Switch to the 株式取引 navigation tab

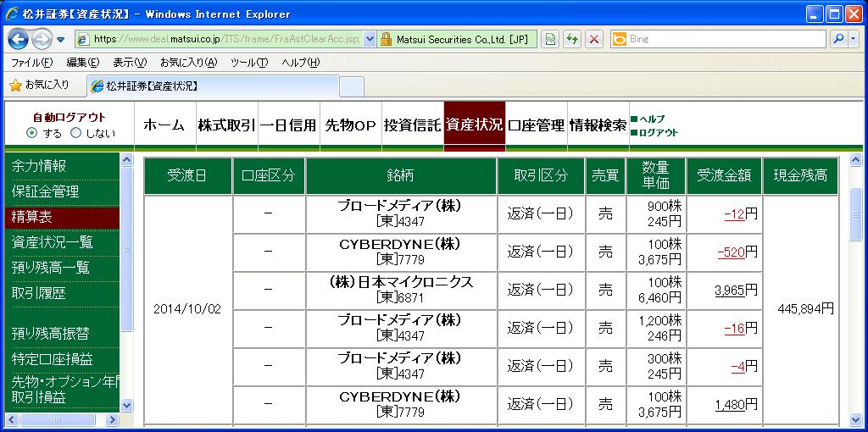pyautogui.click(x=226, y=125)
